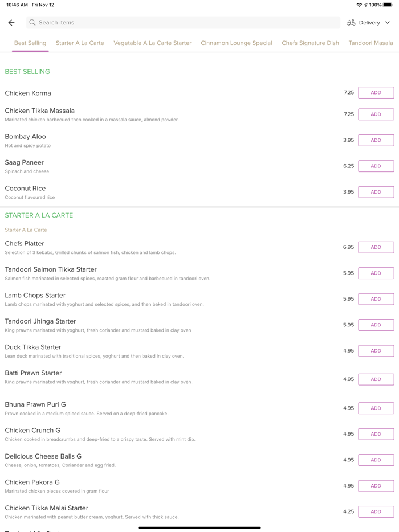Tap the delivery scooter icon
This screenshot has height=532, width=399.
coord(351,23)
